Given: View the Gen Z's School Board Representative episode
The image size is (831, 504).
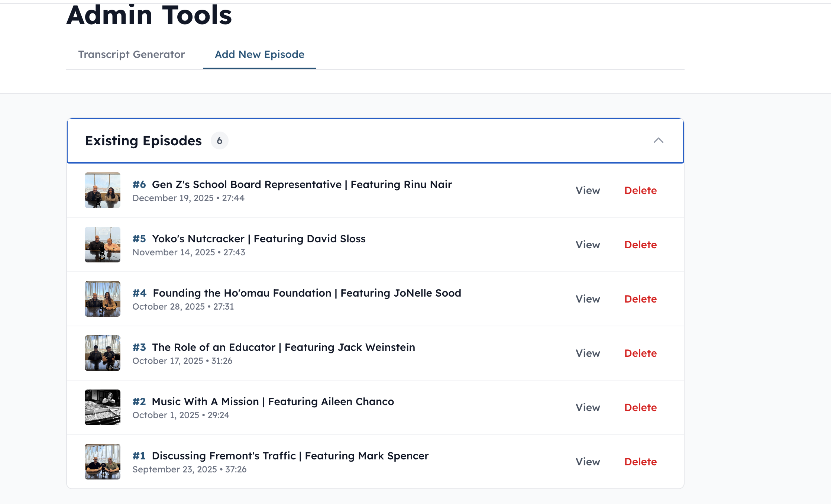Looking at the screenshot, I should pyautogui.click(x=588, y=190).
